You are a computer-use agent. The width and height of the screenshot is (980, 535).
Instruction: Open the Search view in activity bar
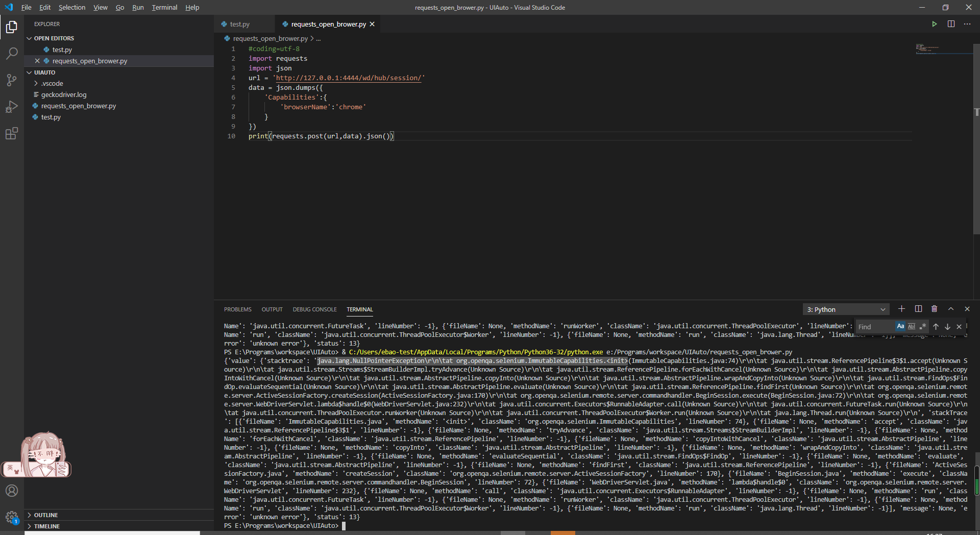tap(12, 53)
